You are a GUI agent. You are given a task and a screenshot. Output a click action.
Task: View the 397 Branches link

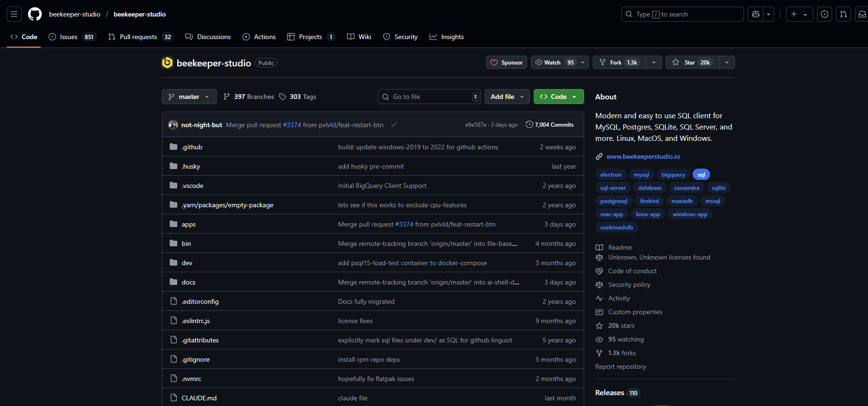[x=248, y=97]
